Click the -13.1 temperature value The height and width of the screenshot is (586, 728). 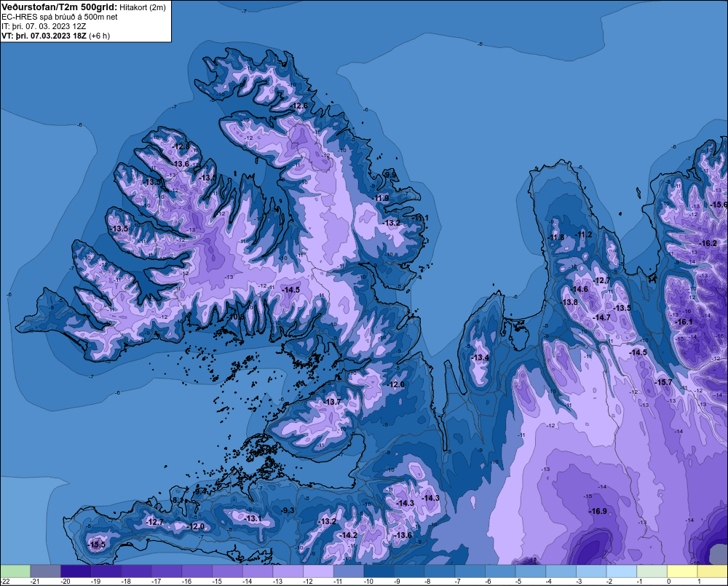(x=253, y=519)
